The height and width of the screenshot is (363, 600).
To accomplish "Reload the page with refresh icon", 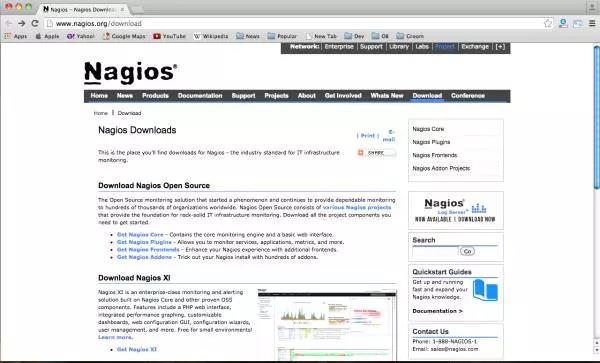I will [35, 23].
